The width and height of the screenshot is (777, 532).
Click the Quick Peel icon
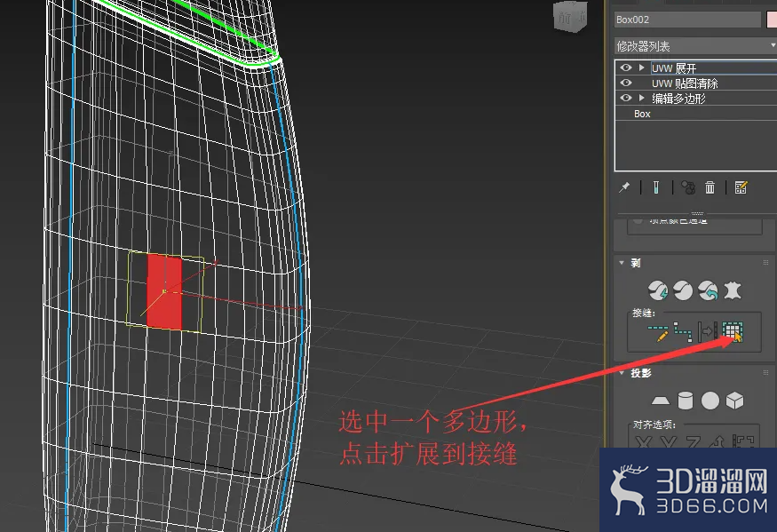(x=658, y=290)
